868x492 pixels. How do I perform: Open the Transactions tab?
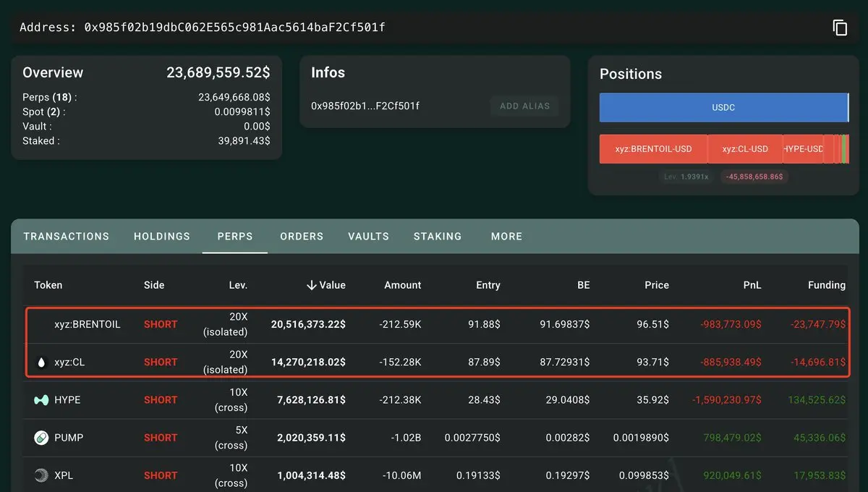click(x=67, y=237)
